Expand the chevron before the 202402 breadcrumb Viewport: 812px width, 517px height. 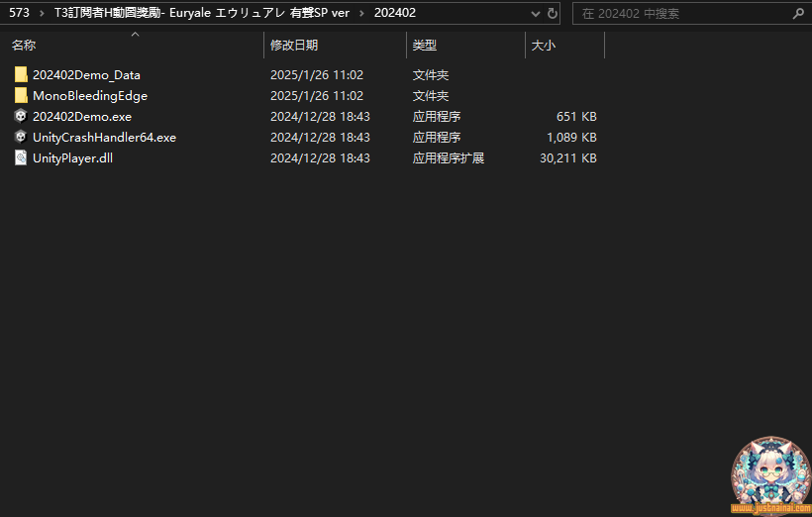[x=361, y=13]
